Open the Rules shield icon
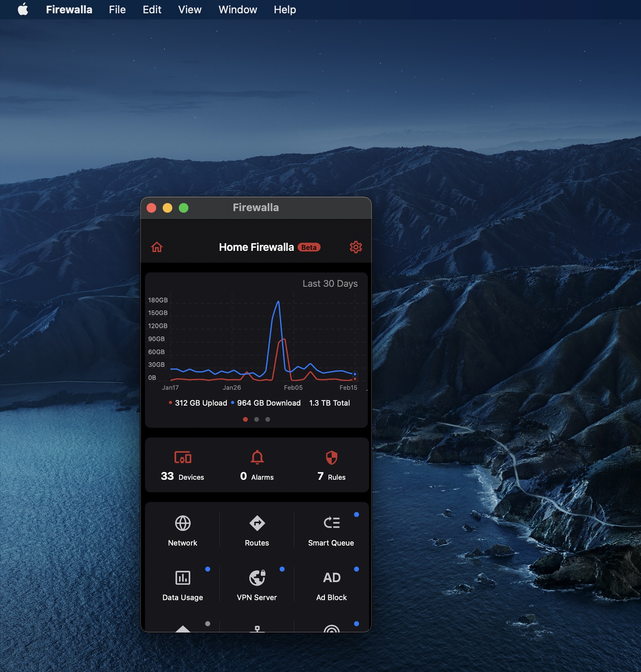Image resolution: width=641 pixels, height=672 pixels. 331,458
